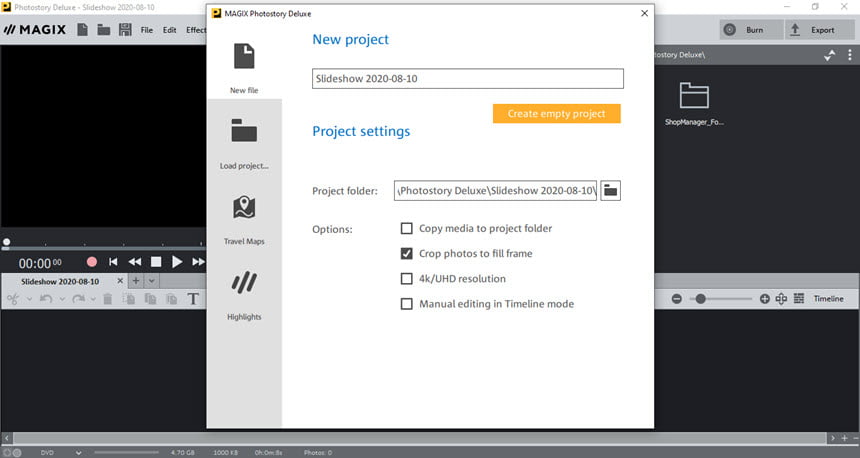Click the undo arrow icon
Screen dimensions: 860x458
46,299
